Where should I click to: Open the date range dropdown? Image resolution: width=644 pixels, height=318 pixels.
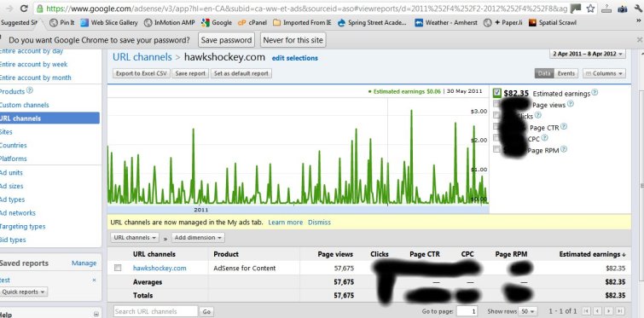click(588, 54)
